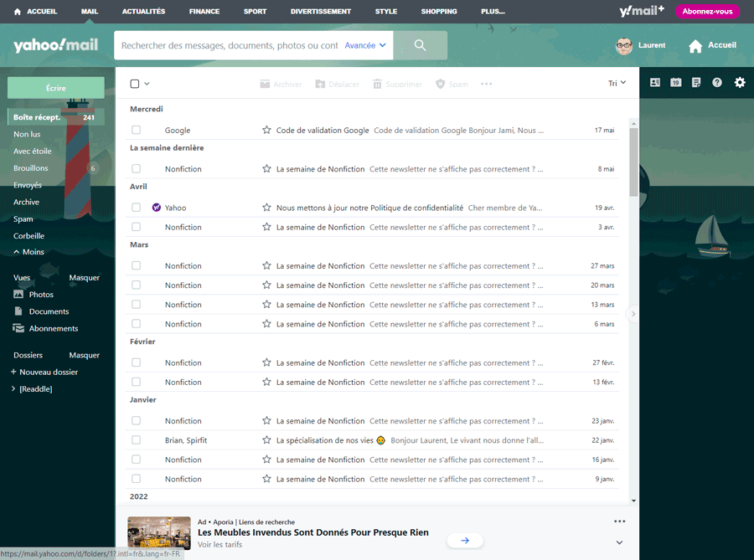Star the 27 mars Nonfiction email
The width and height of the screenshot is (754, 560).
(x=266, y=265)
